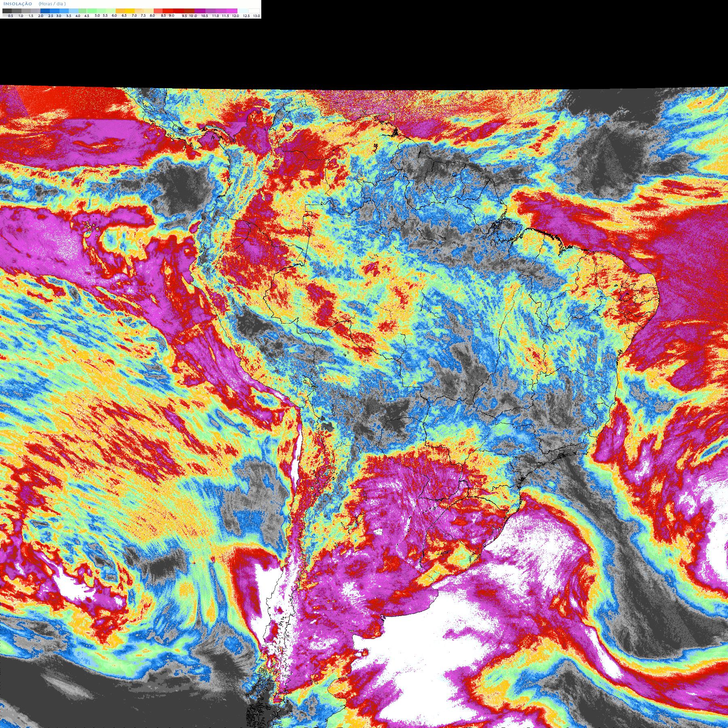Click the 11.5 value on legend scale

pyautogui.click(x=225, y=16)
